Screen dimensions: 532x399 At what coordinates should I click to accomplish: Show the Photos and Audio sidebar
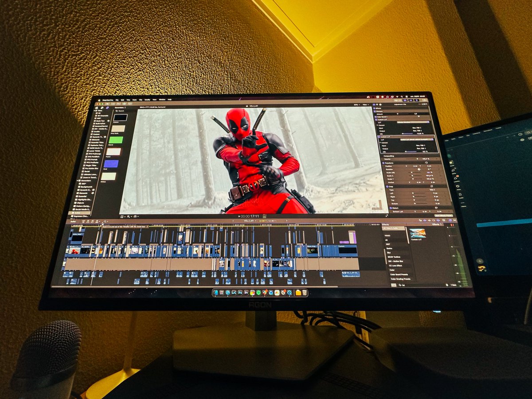(102, 108)
